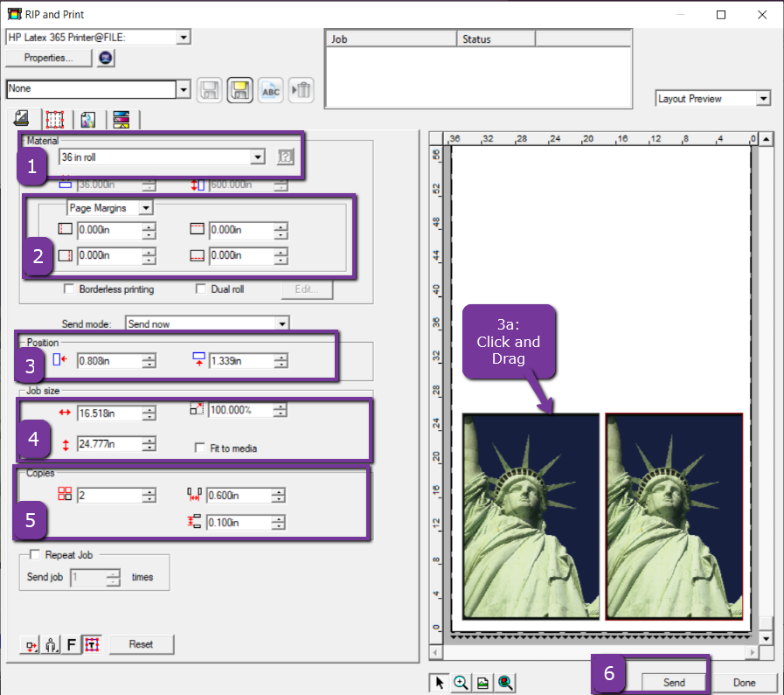Select the arrow pointer tool below the preview
Screen dimensions: 784x695
[x=439, y=682]
